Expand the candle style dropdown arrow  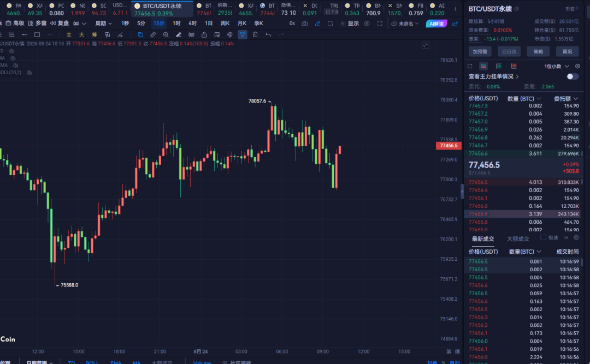click(x=84, y=23)
